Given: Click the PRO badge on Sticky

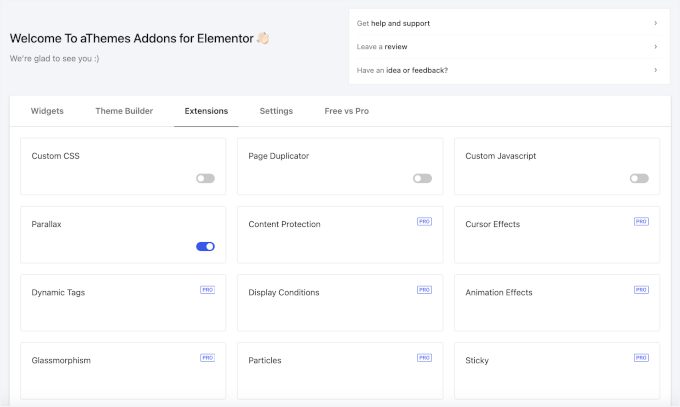Looking at the screenshot, I should point(641,357).
